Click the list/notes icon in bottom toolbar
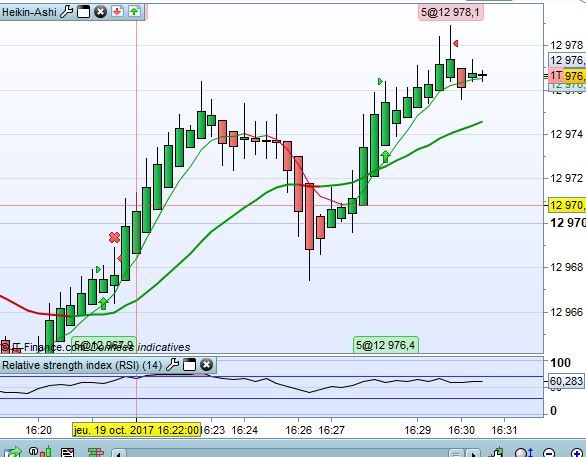The height and width of the screenshot is (457, 586). pyautogui.click(x=67, y=453)
